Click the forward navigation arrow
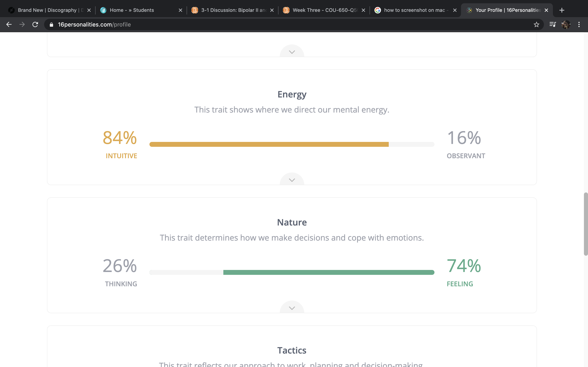The width and height of the screenshot is (588, 367). 22,24
